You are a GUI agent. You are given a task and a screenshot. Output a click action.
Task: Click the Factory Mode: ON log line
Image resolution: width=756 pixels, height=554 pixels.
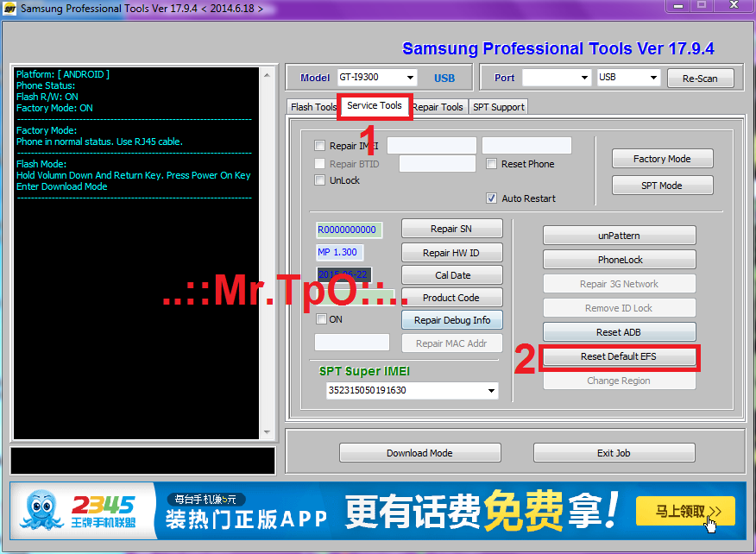[54, 108]
